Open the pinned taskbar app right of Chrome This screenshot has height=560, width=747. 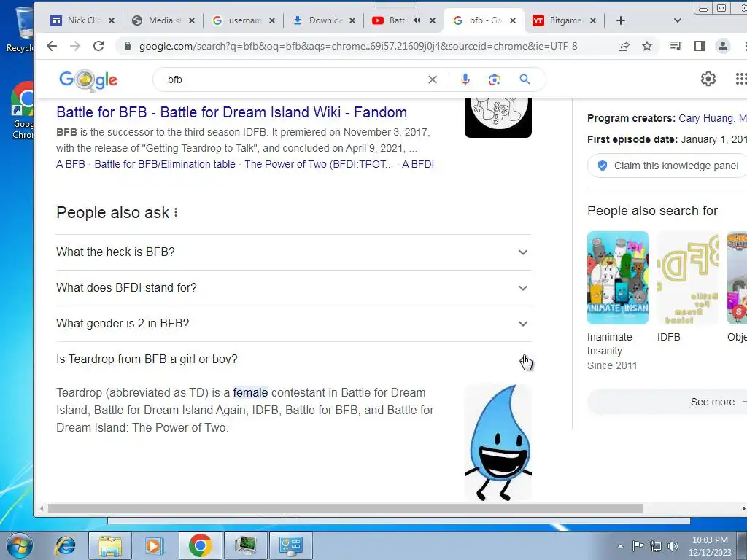click(x=245, y=545)
